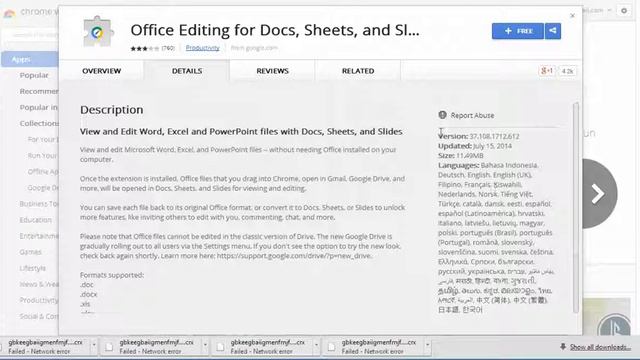640x360 pixels.
Task: Click the .doc format entry
Action: 87,285
